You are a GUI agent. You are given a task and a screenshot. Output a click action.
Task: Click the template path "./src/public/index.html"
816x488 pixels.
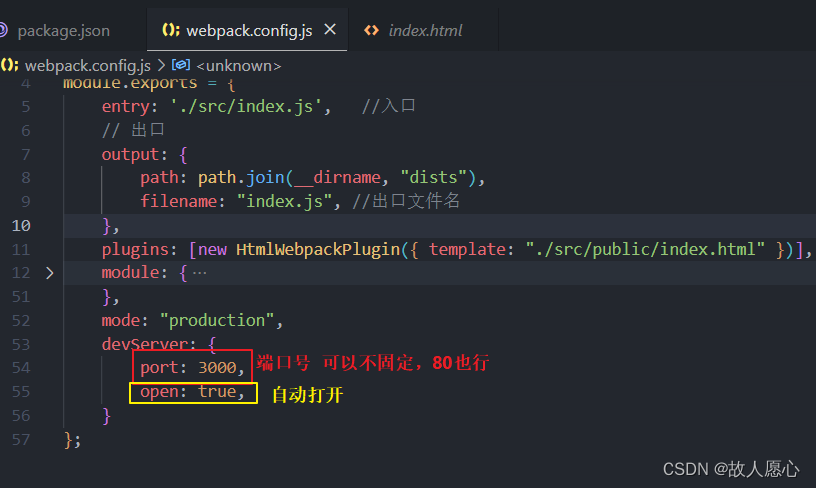tap(645, 249)
